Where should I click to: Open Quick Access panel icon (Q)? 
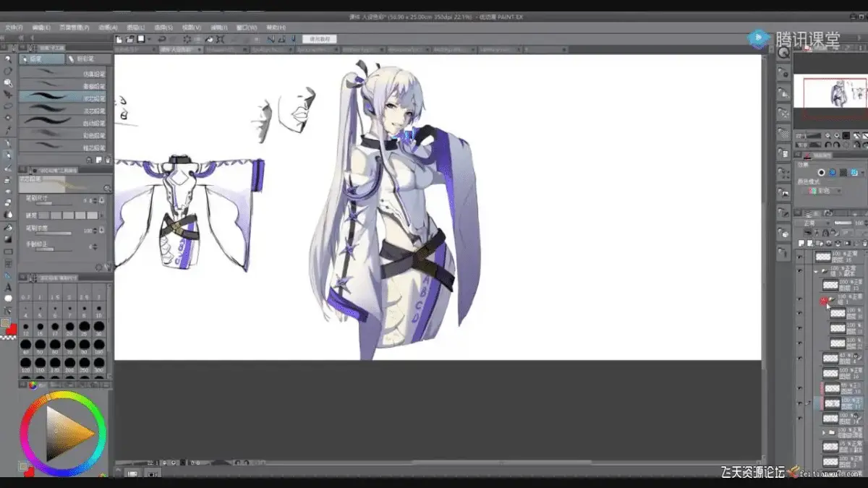tap(783, 53)
